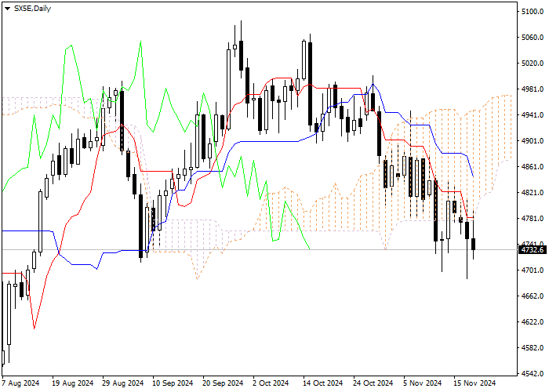Select the 2 Oct 2024 date label

(271, 383)
